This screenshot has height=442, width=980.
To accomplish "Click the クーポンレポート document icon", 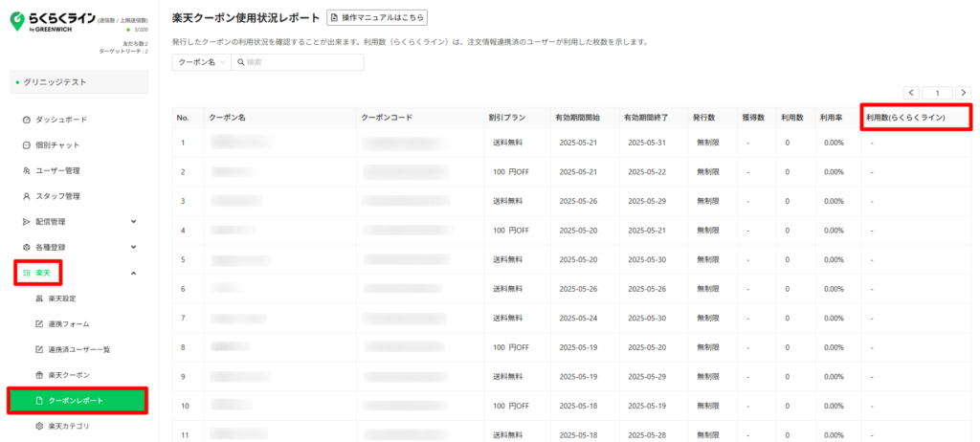I will click(38, 401).
